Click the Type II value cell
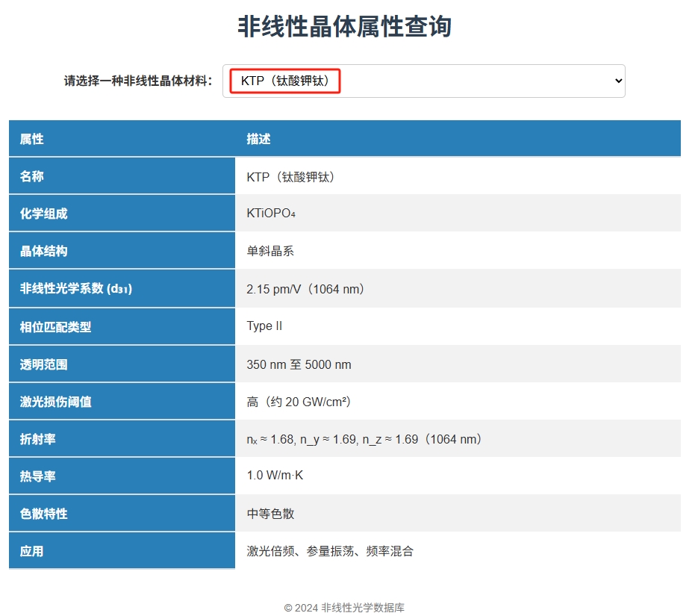Viewport: 695px width, 616px height. coord(264,326)
